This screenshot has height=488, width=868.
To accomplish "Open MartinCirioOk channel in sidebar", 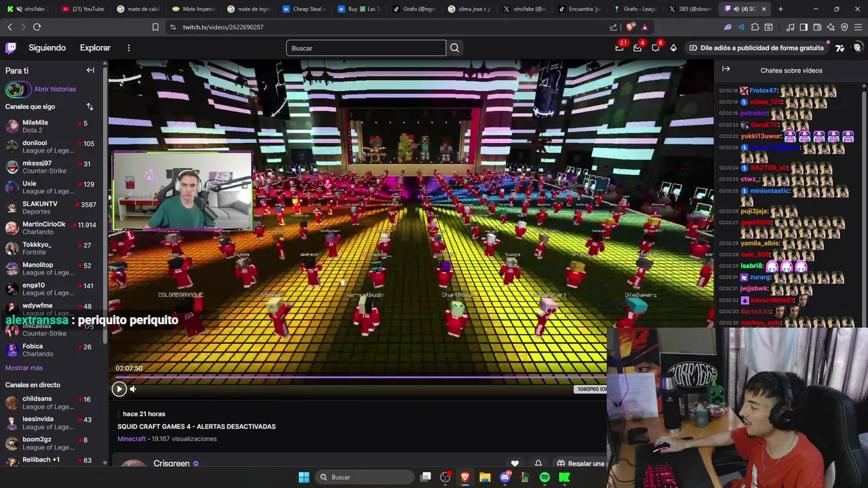I will 53,228.
